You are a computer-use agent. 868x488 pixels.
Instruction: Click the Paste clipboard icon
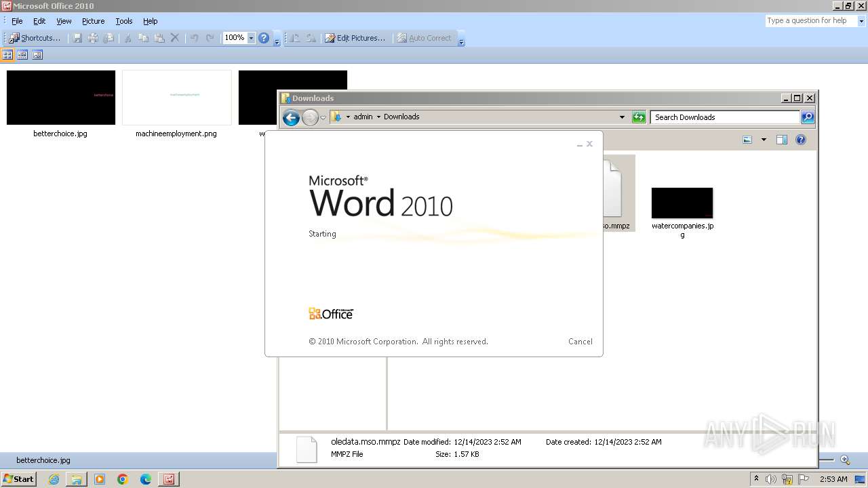(159, 38)
